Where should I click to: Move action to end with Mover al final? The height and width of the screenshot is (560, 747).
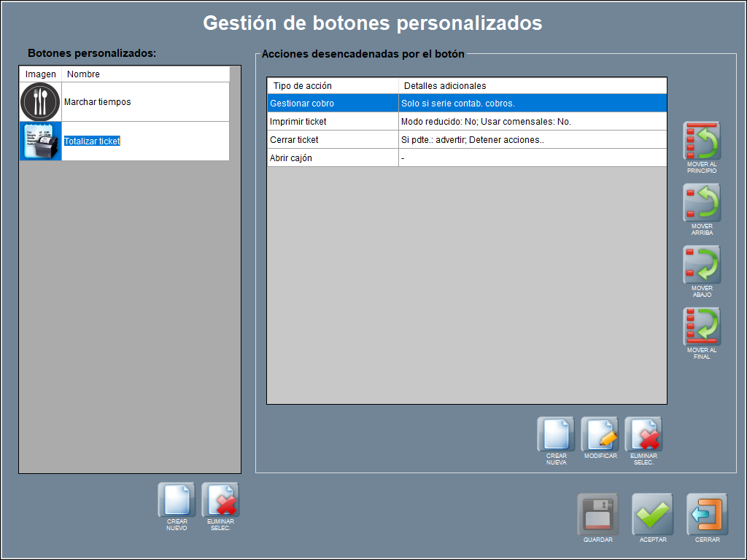(702, 327)
